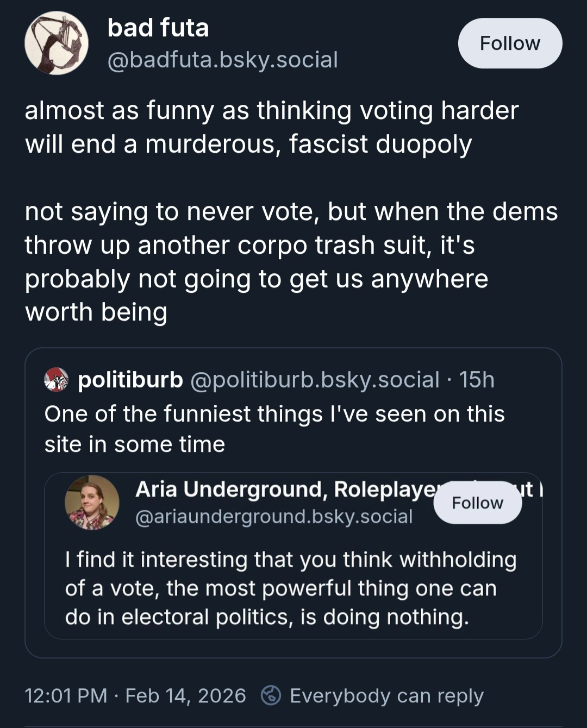Open the politiburb display name link
This screenshot has height=728, width=587.
tap(130, 380)
